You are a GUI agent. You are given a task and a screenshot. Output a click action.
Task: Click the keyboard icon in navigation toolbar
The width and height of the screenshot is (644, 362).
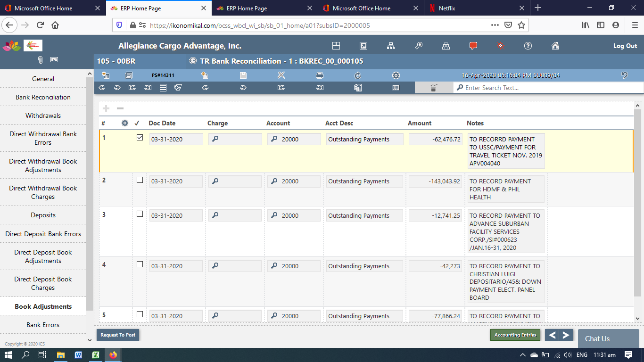point(396,88)
